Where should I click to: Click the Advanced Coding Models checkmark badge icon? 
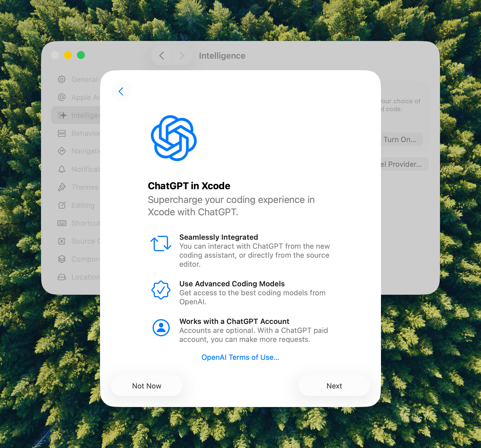[x=161, y=290]
